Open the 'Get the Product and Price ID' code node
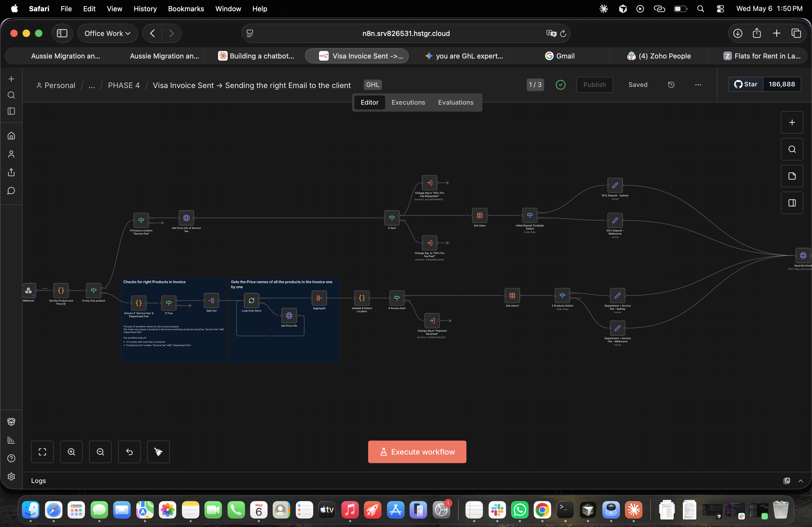Screen dimensions: 812x527 click(x=61, y=290)
